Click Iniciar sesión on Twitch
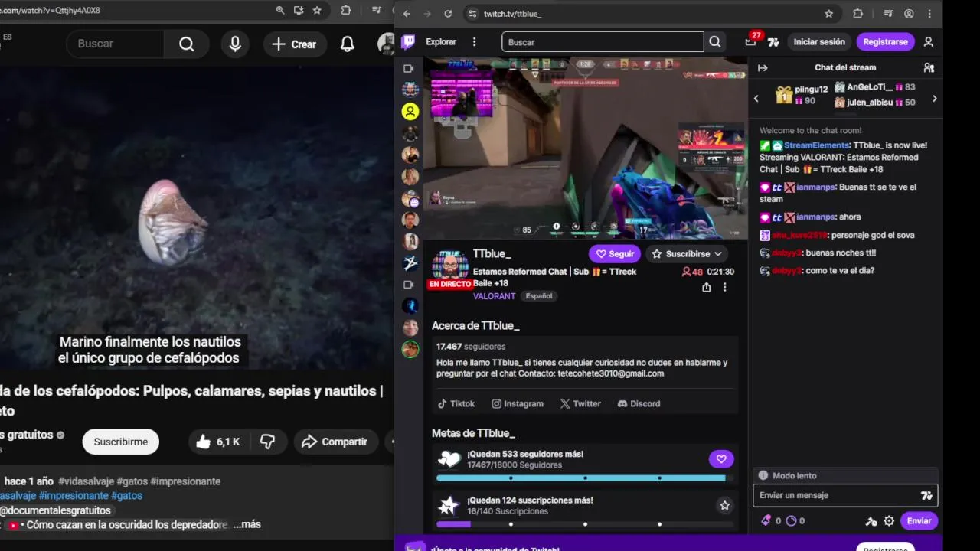Screen dimensions: 980x551 (x=819, y=42)
